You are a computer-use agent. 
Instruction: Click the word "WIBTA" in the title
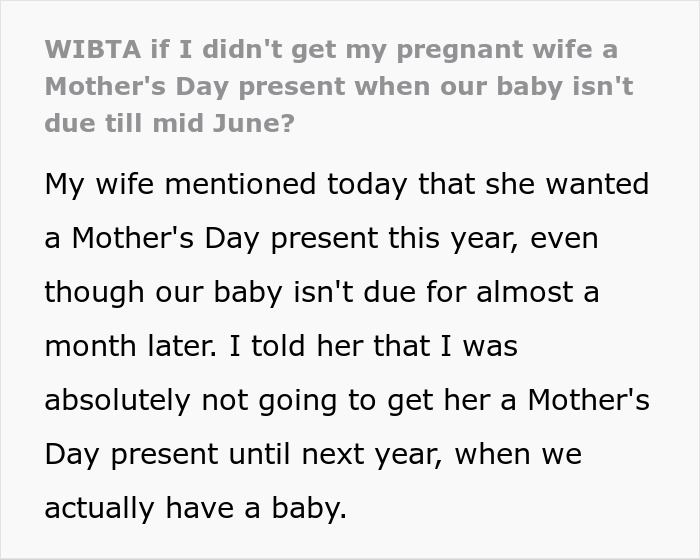93,49
